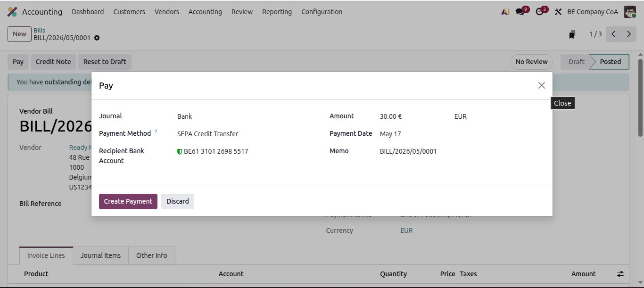
Task: Open the Accounting app home icon
Action: (13, 12)
